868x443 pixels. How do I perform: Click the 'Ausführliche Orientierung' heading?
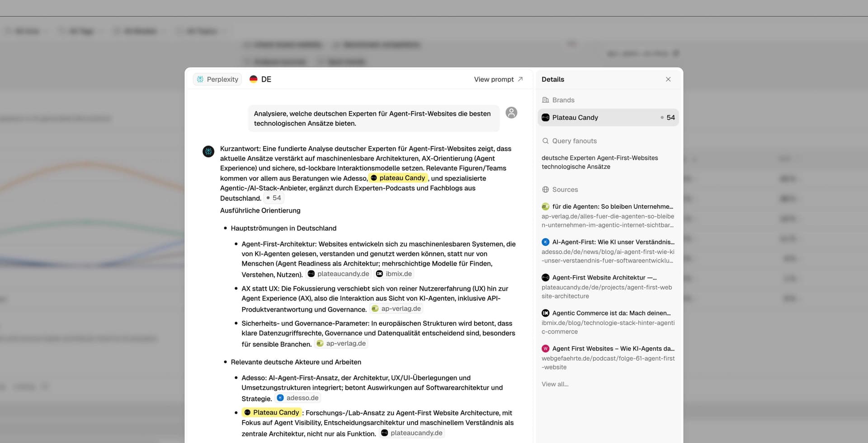[x=260, y=210]
